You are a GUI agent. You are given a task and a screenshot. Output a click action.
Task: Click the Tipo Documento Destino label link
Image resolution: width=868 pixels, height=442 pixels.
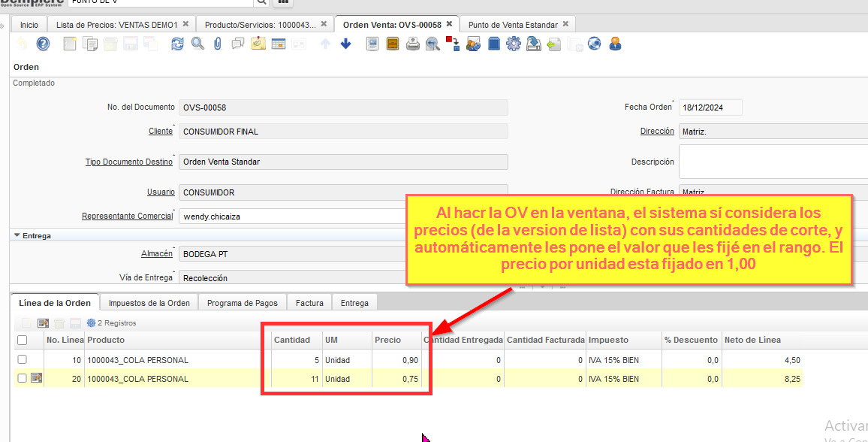129,162
